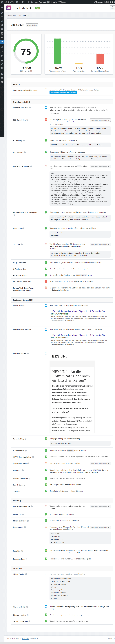This screenshot has height=644, width=115.
Task: Open the Imagify admin bar menu
Action: 54,2
